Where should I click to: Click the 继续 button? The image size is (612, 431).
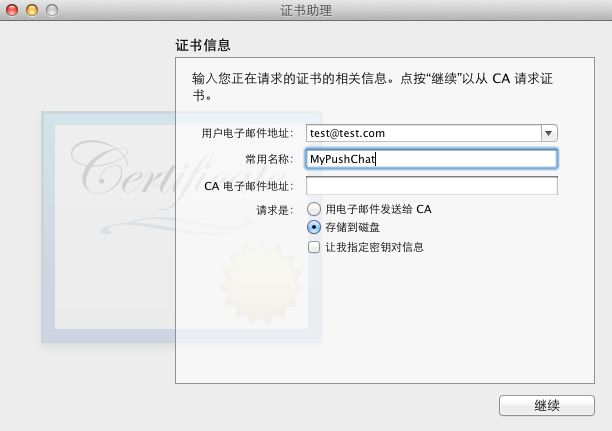(547, 406)
